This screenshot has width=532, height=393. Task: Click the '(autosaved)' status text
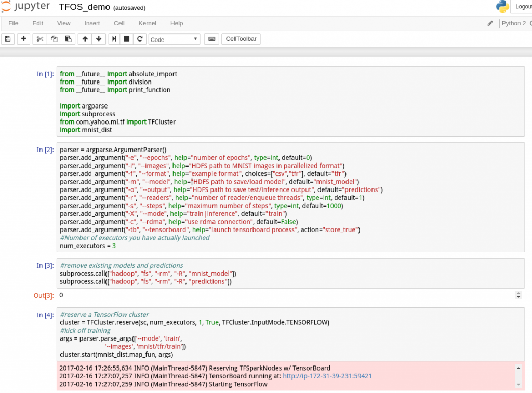pyautogui.click(x=129, y=8)
